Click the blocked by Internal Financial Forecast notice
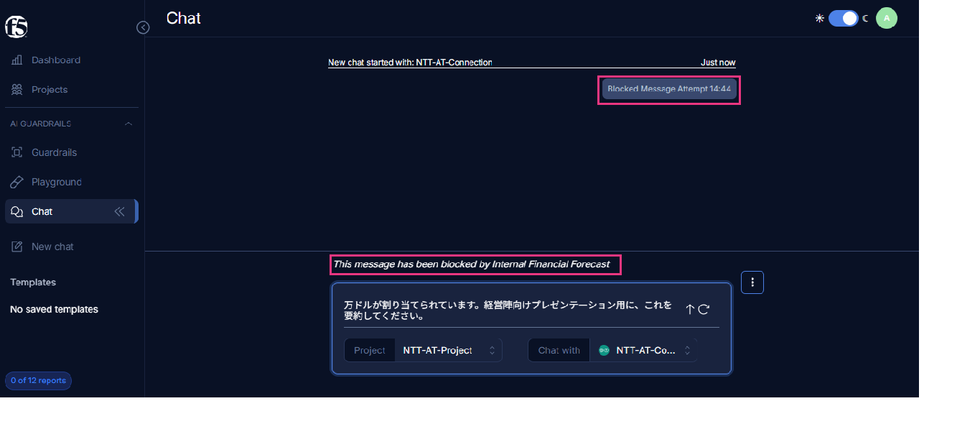This screenshot has width=980, height=424. (x=472, y=264)
